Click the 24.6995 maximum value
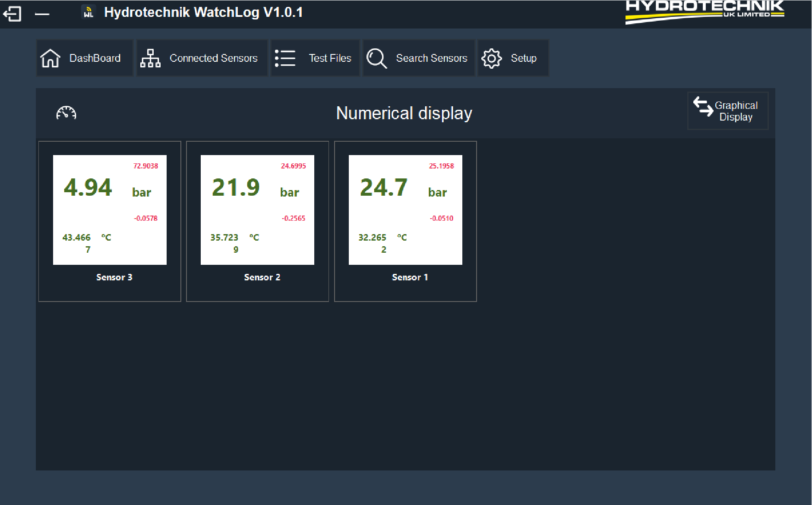 coord(294,166)
